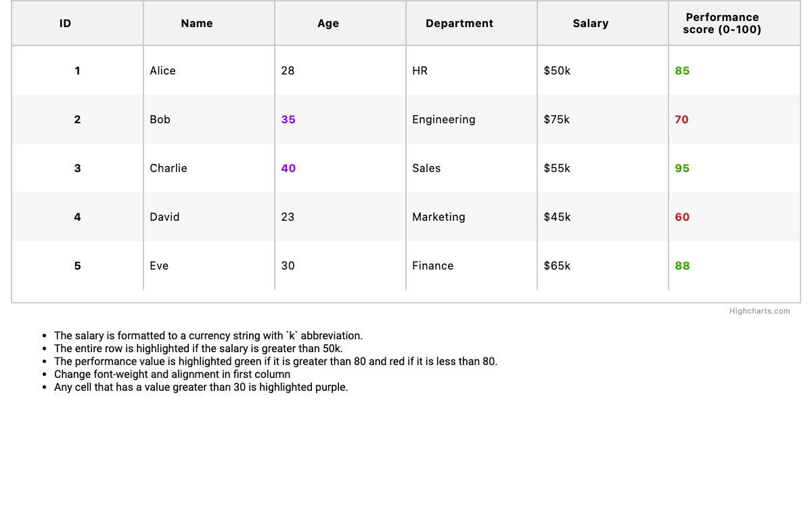
Task: Click the ID cell for row 3
Action: (77, 169)
